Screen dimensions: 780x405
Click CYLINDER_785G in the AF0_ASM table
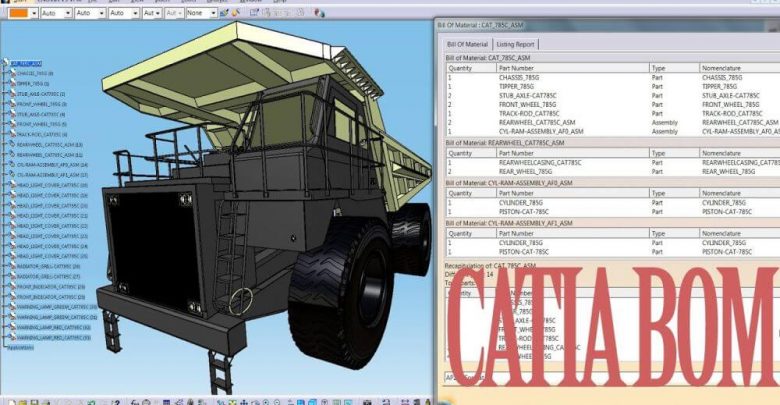[521, 203]
